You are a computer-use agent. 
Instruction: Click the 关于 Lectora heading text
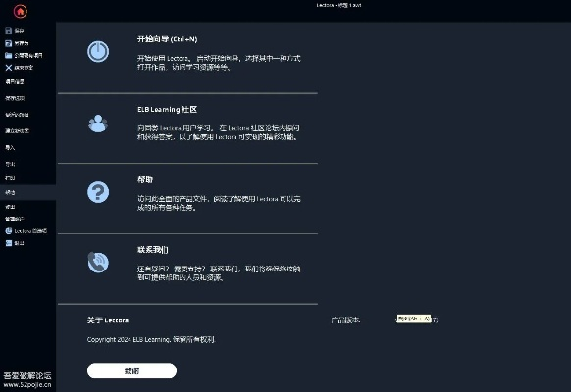107,320
